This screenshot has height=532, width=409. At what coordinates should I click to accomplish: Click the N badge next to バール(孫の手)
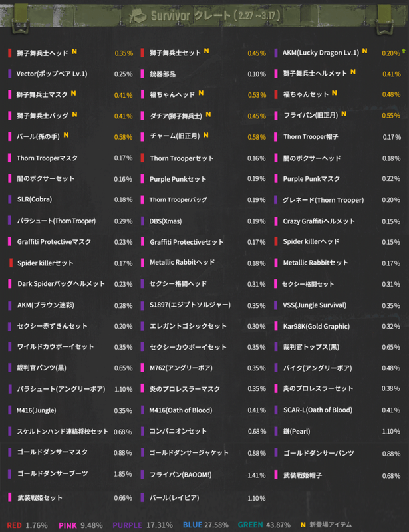[66, 135]
